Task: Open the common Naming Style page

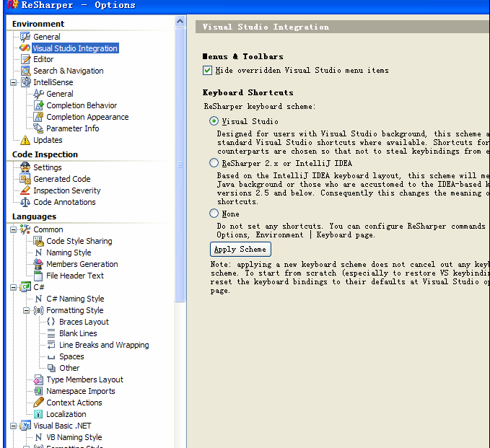Action: [69, 252]
